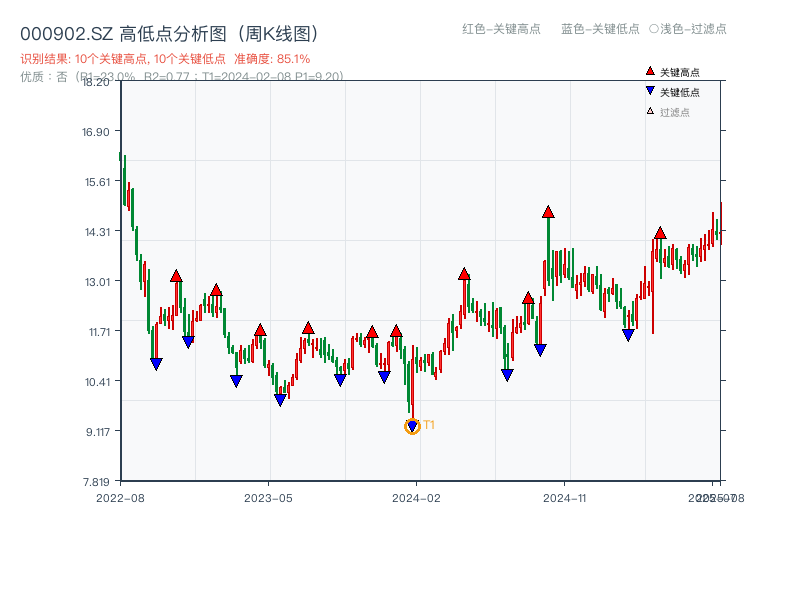Click the 蓝色-关键低点 header label
This screenshot has height=600, width=800.
tap(600, 29)
